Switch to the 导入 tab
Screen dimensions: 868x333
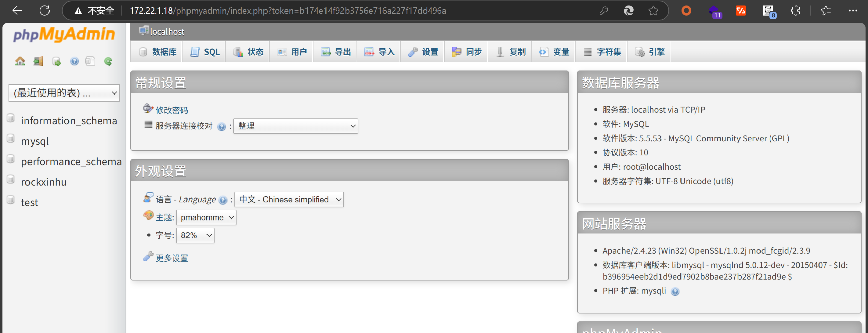(x=379, y=52)
